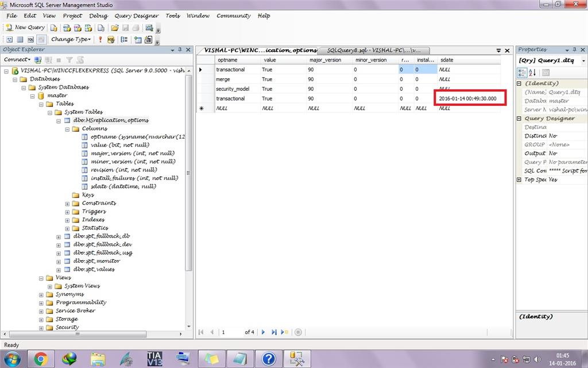Toggle the Diagram pane

click(10, 40)
